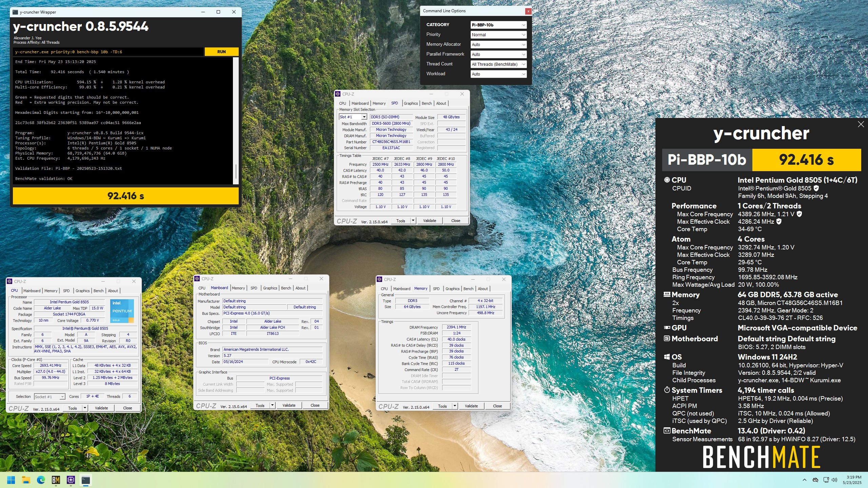Click Close in SPD CPU-Z window
868x488 pixels.
(x=456, y=221)
